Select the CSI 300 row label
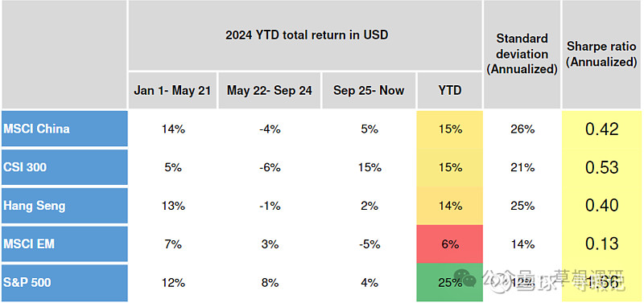 coord(64,167)
